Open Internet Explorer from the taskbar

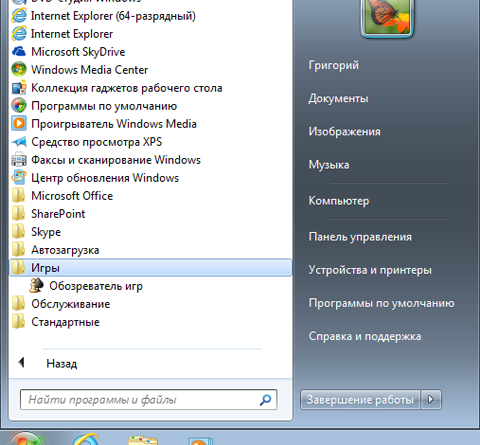[x=86, y=439]
